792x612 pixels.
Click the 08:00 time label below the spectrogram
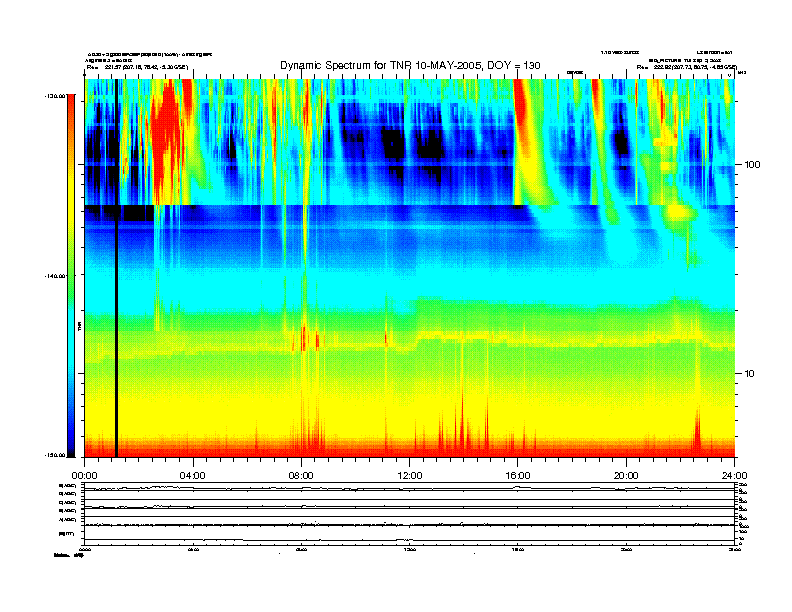(x=301, y=476)
